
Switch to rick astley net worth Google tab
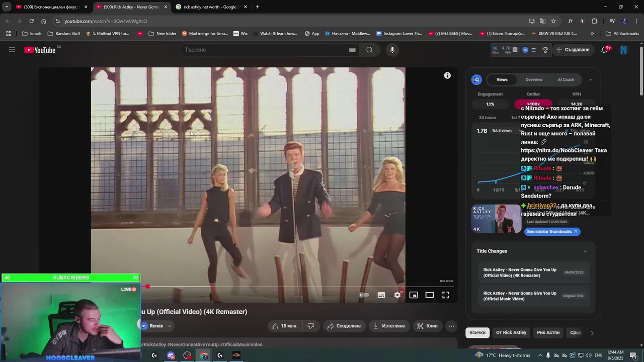click(211, 7)
